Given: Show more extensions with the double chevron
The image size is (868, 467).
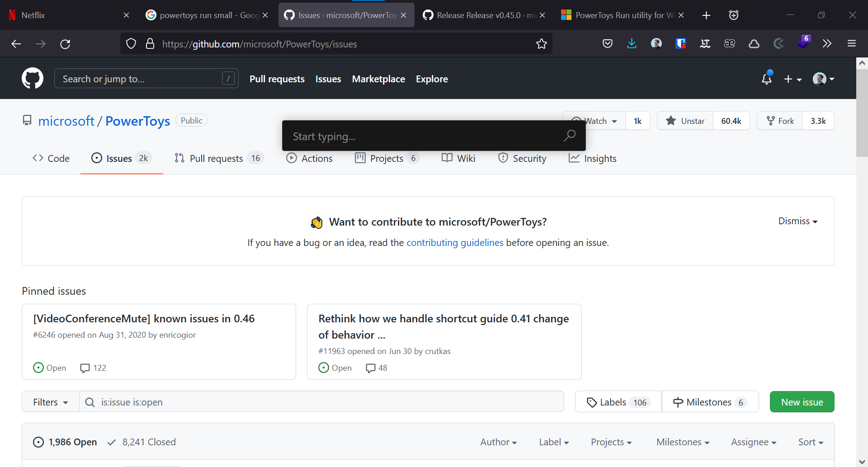Looking at the screenshot, I should [x=827, y=44].
